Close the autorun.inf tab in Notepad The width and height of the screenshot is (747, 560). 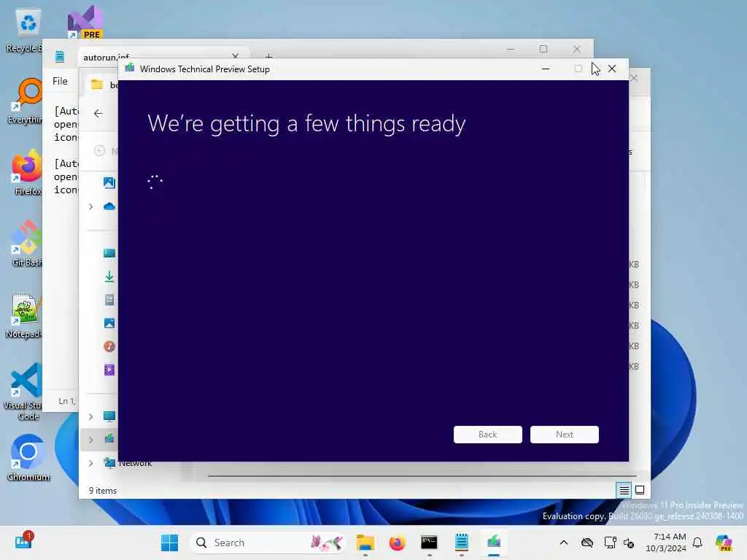tap(235, 56)
